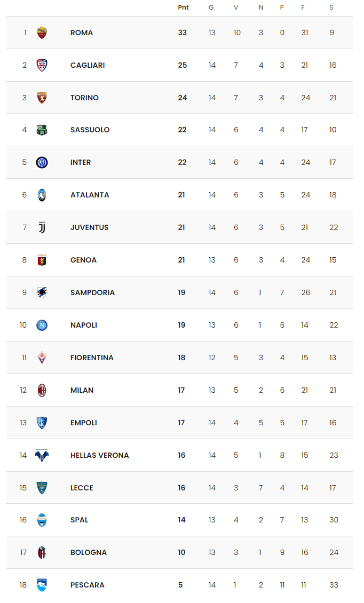Open the Inter circular logo
The image size is (364, 603).
(42, 163)
